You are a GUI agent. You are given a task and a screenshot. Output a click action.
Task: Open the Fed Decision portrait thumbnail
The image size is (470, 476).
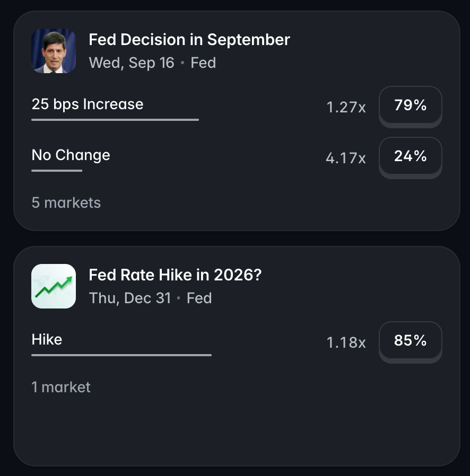tap(54, 51)
